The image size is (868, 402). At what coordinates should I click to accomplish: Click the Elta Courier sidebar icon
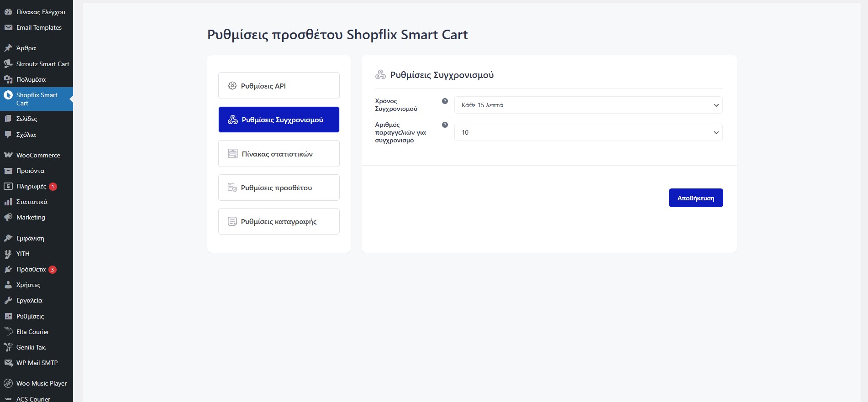8,332
